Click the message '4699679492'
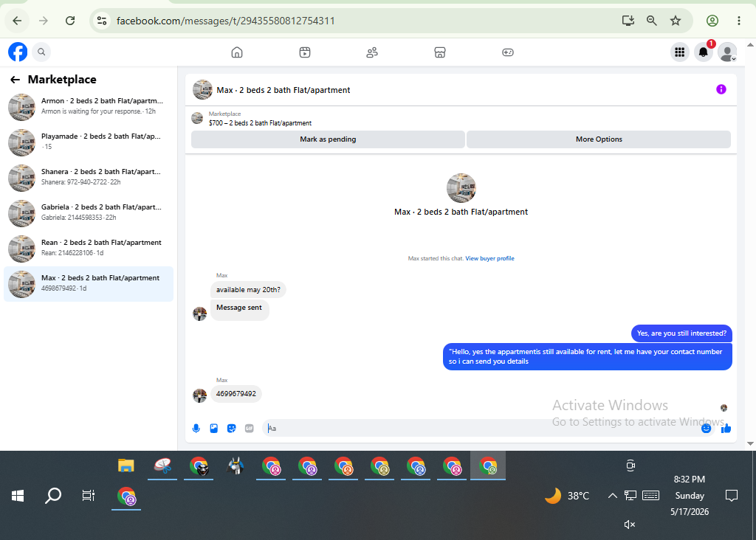 [236, 393]
